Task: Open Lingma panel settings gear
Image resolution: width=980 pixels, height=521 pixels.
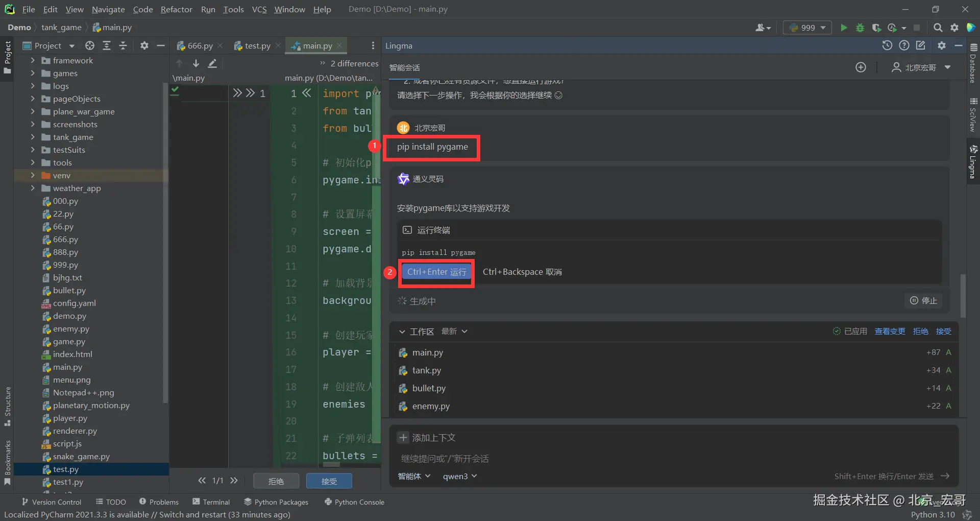Action: pos(942,45)
